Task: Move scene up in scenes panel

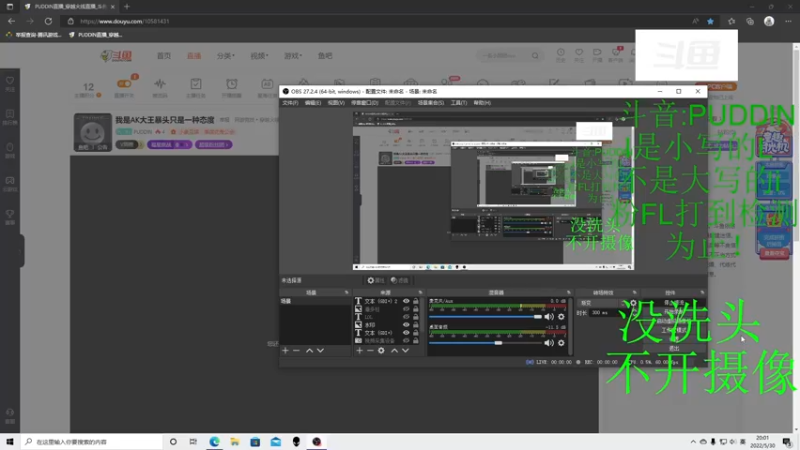Action: (309, 351)
